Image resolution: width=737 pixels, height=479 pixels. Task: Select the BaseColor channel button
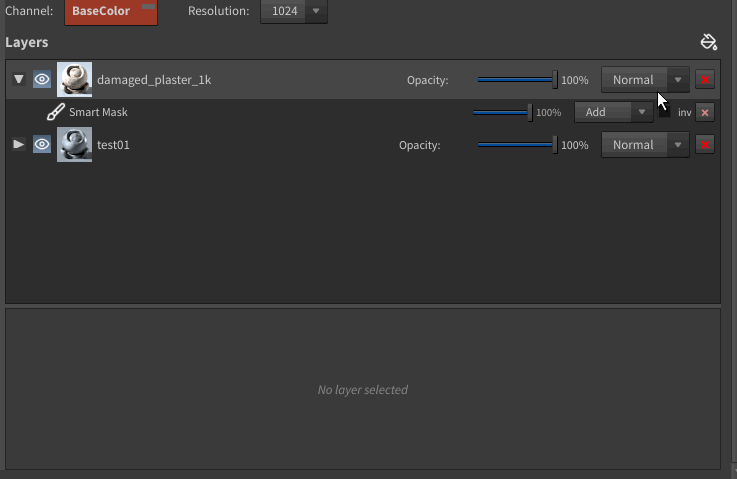[x=110, y=11]
